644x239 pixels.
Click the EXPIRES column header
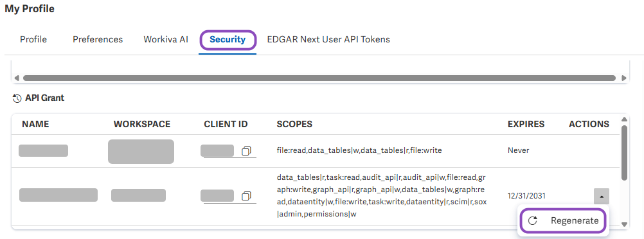tap(526, 124)
